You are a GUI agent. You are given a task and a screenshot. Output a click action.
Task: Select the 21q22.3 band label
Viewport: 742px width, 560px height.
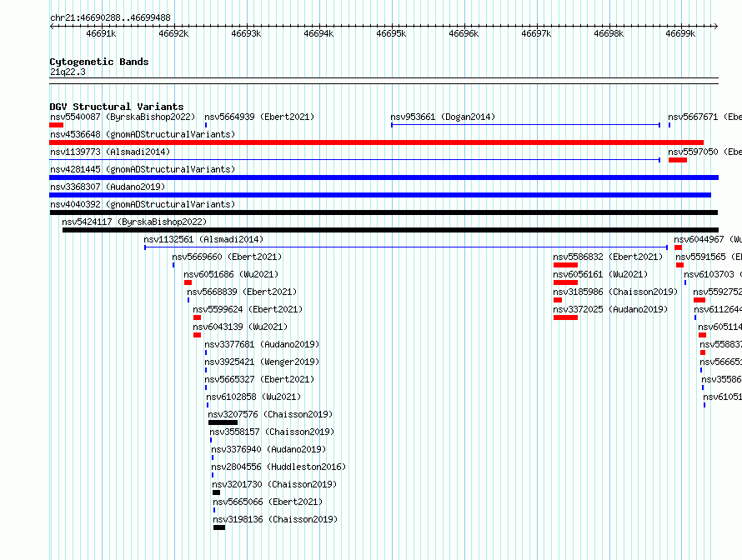point(68,72)
